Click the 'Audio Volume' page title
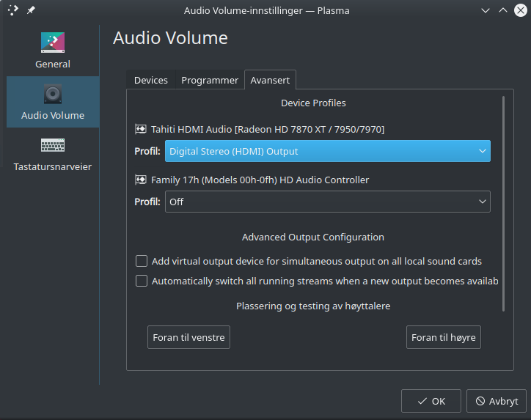 [x=170, y=38]
